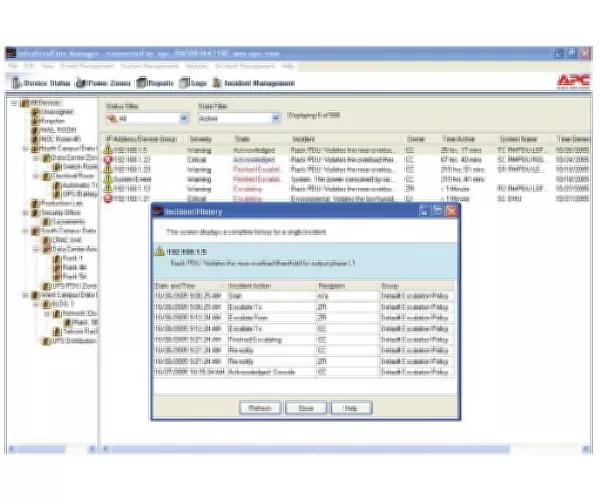Open the State Filter dropdown

click(x=276, y=118)
